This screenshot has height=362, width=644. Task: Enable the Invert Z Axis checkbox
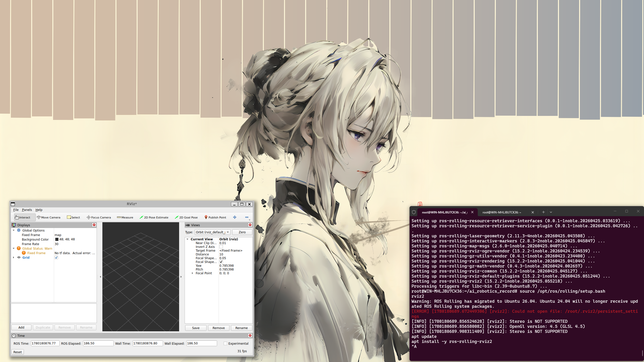pyautogui.click(x=221, y=247)
